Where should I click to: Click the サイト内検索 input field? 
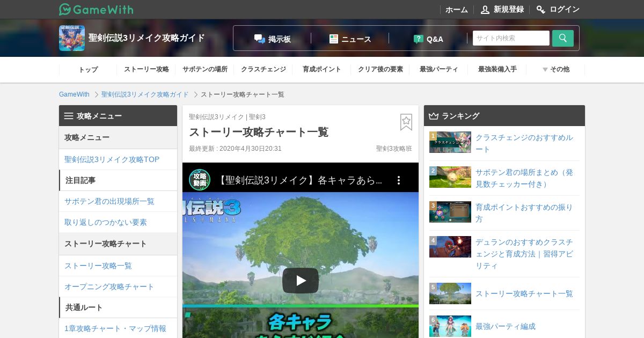511,38
